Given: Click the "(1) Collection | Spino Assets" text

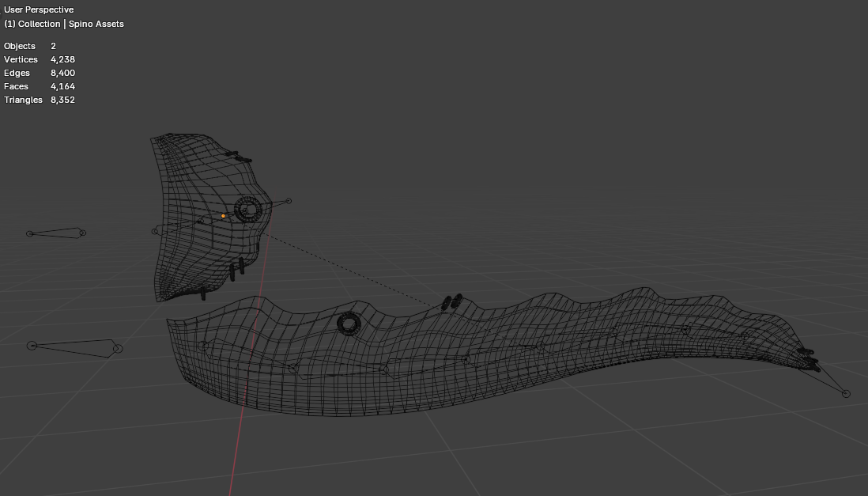Looking at the screenshot, I should coord(64,24).
